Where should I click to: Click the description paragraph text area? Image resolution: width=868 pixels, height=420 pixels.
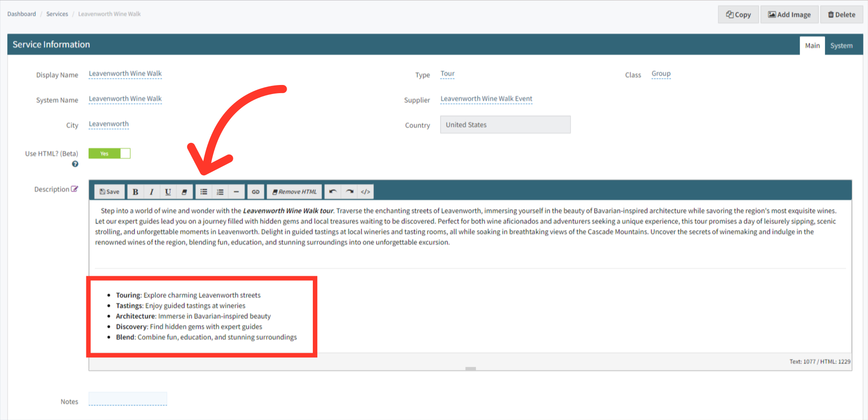tap(466, 227)
